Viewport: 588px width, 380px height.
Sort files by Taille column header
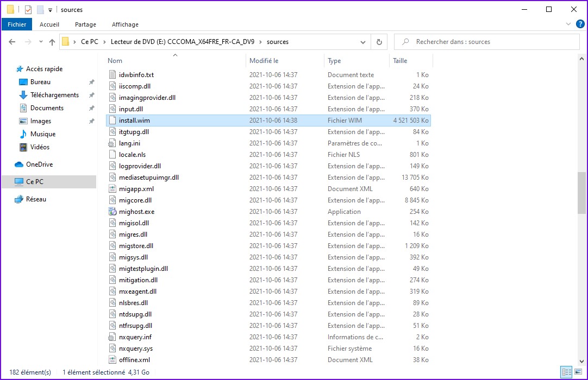(x=400, y=61)
